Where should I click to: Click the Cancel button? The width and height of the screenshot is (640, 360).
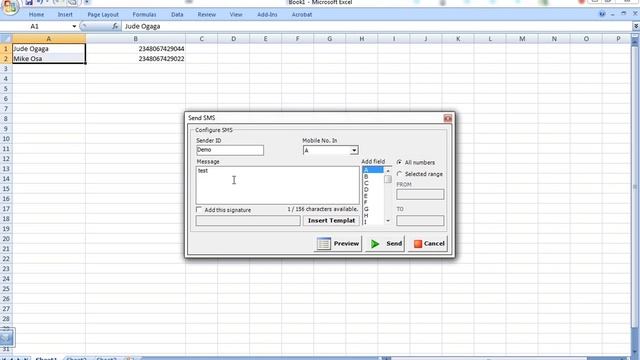point(428,244)
